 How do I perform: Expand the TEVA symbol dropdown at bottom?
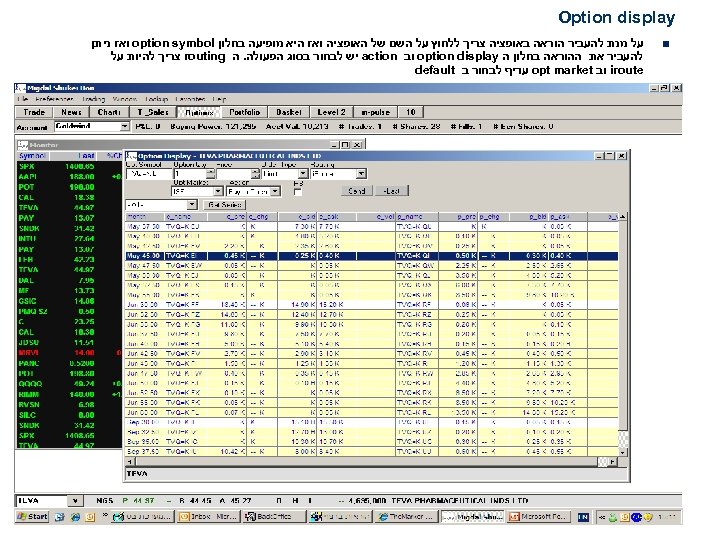(75, 501)
